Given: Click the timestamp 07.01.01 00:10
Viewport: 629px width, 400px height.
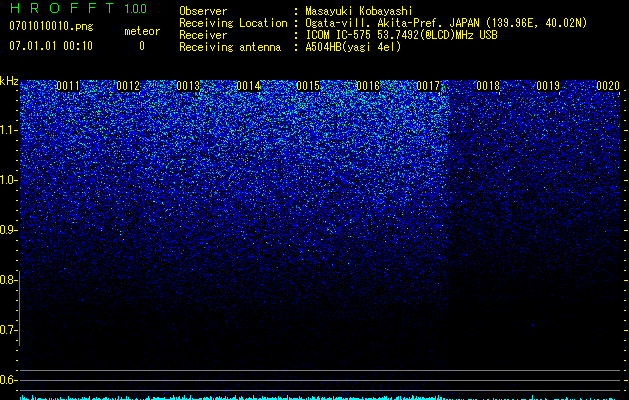Looking at the screenshot, I should point(51,46).
